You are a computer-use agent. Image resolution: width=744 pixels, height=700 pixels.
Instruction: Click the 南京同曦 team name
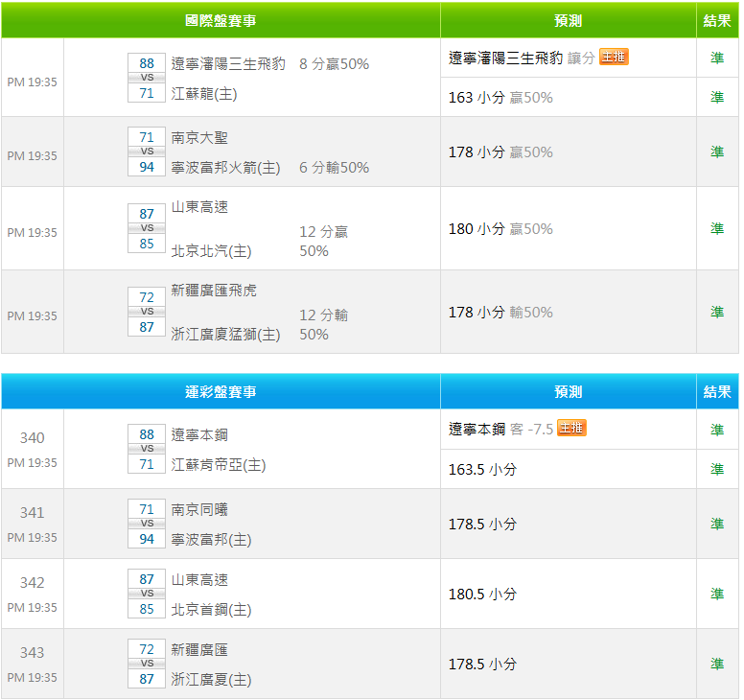click(x=199, y=510)
